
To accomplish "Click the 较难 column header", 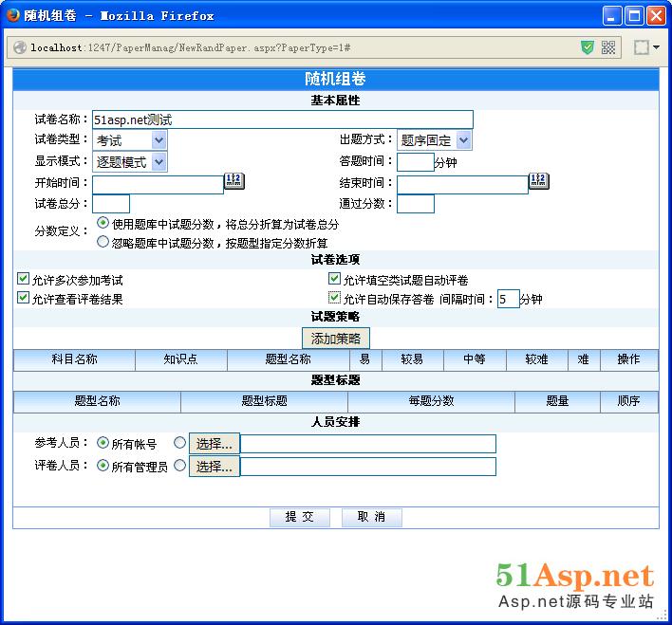I will (x=537, y=359).
